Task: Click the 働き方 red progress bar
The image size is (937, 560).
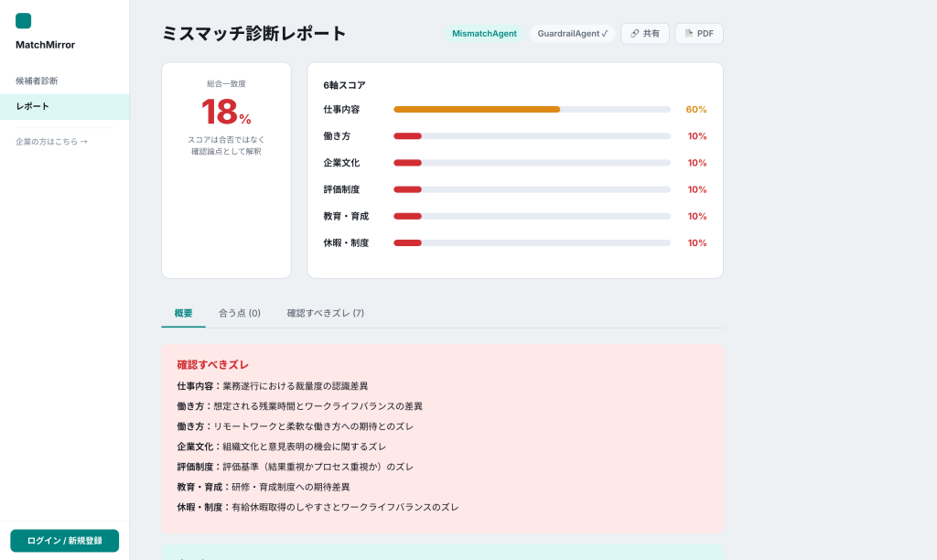Action: [x=407, y=136]
